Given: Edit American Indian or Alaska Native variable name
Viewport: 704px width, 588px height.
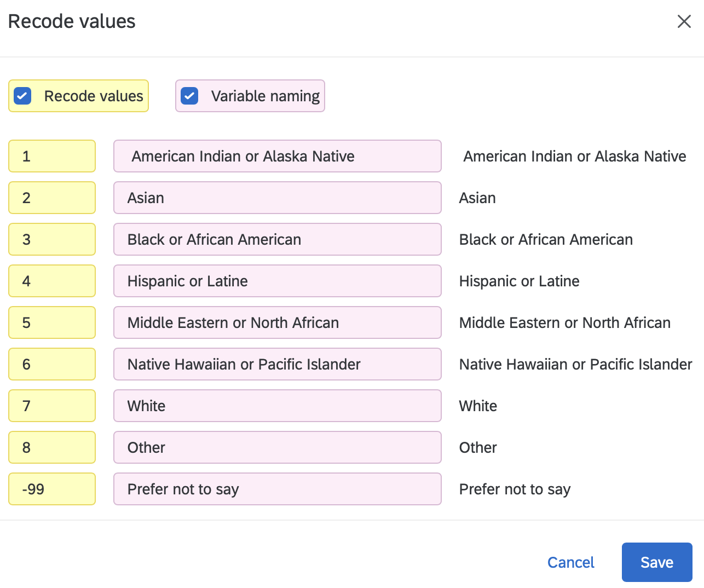Looking at the screenshot, I should (278, 156).
